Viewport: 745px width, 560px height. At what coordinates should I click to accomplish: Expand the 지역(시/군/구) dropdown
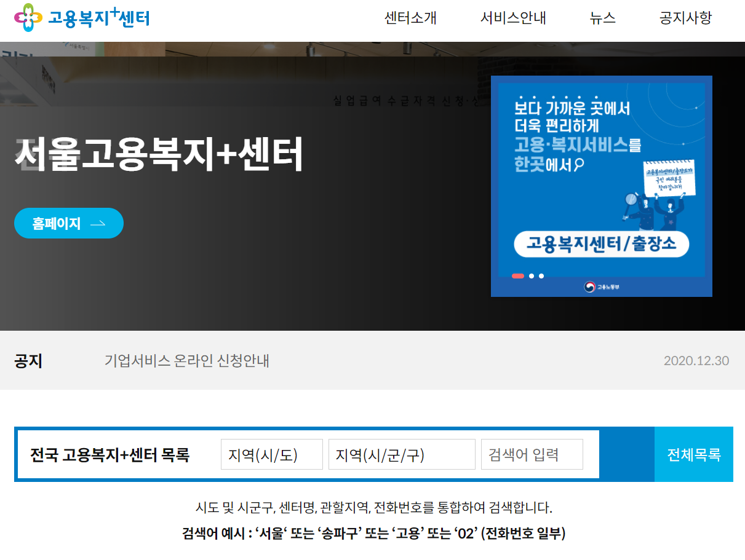click(x=402, y=454)
